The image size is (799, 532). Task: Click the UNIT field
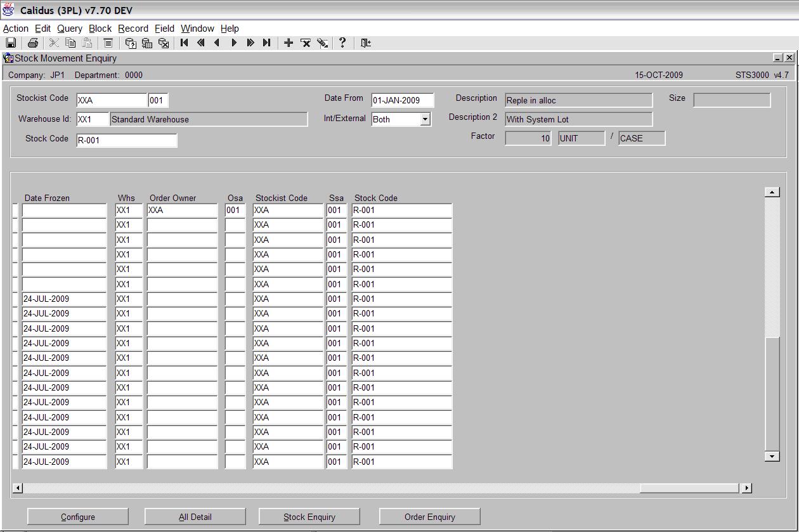(x=581, y=138)
